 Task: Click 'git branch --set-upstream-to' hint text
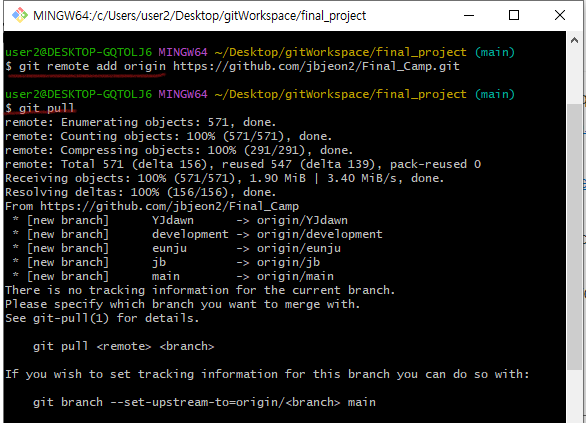pos(204,402)
